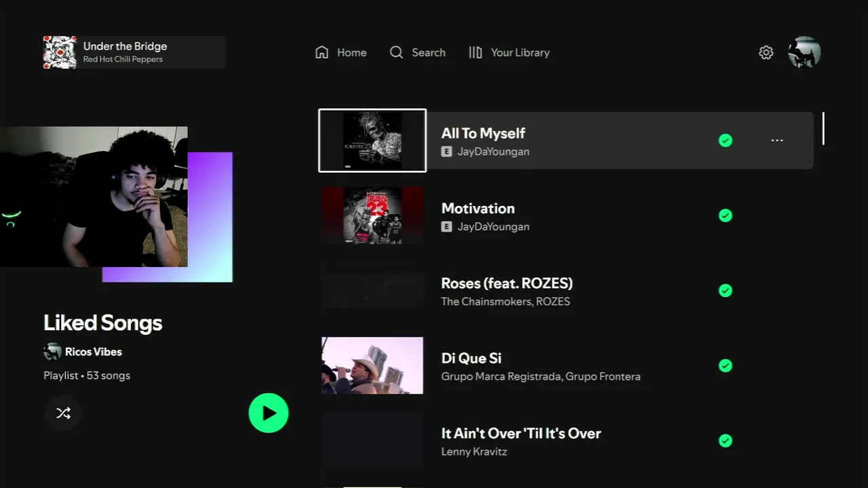Click the explicit badge on Motivation
The height and width of the screenshot is (488, 868).
(x=446, y=226)
